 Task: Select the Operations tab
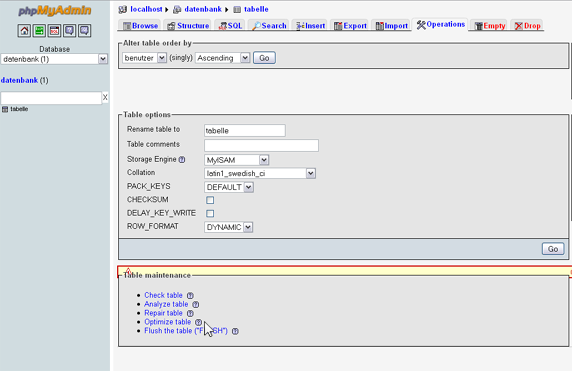pyautogui.click(x=440, y=24)
